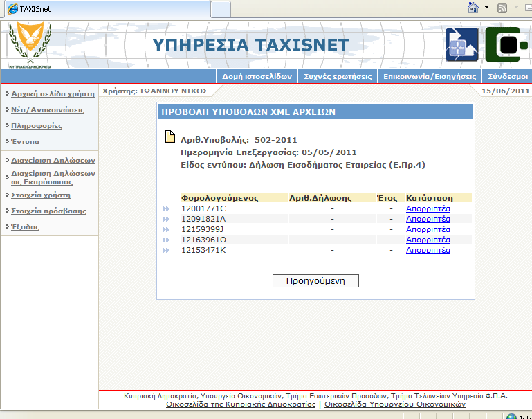The width and height of the screenshot is (532, 419).
Task: Click the Internet Explorer icon on TAXISnet tab
Action: pos(13,9)
